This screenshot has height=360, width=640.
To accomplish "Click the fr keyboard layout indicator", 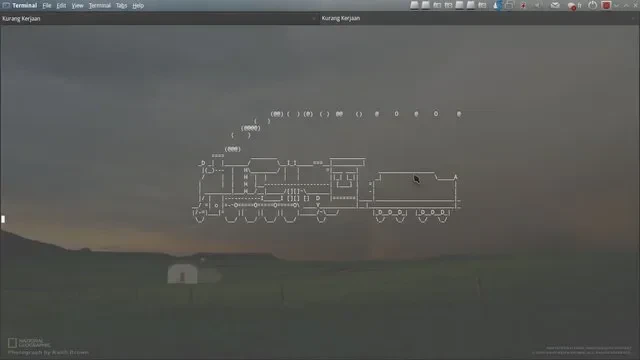I will click(x=580, y=5).
